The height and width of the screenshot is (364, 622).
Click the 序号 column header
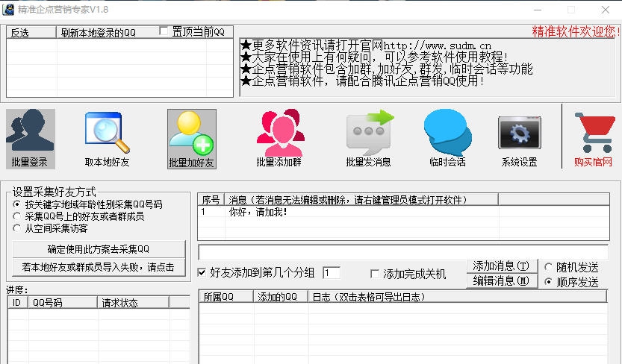pos(211,200)
